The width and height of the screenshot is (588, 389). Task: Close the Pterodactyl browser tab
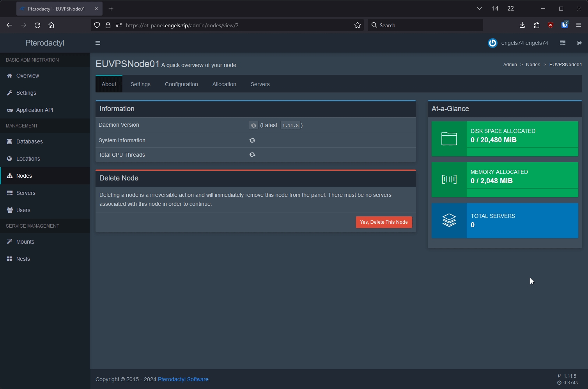click(96, 9)
